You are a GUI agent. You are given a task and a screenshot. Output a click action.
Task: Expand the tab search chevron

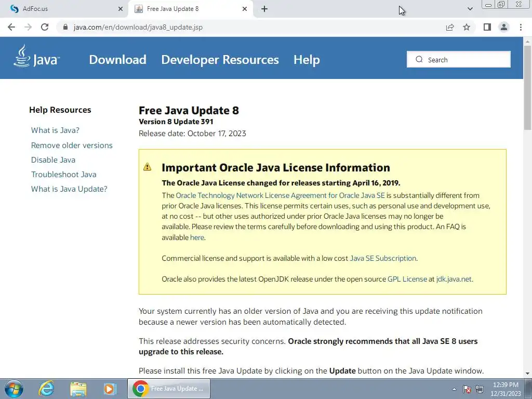(470, 9)
